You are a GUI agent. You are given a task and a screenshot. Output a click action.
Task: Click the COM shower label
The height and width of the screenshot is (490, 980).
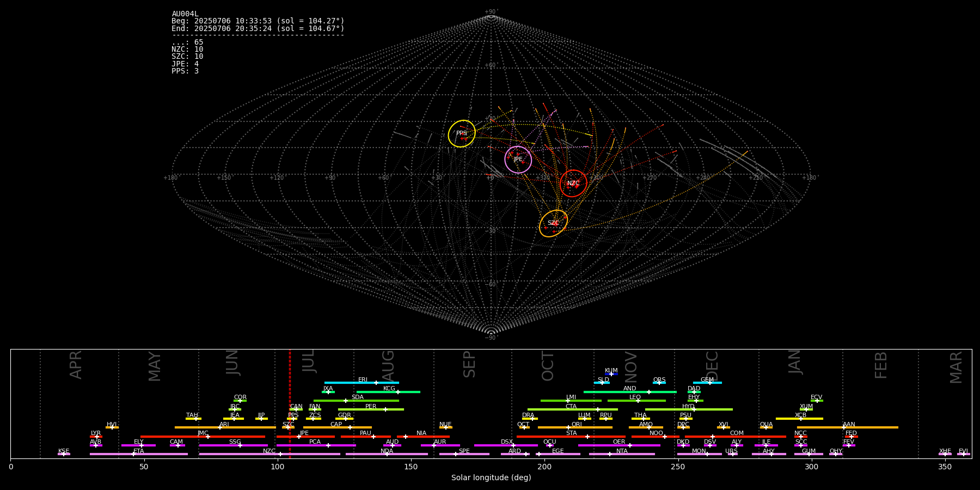pyautogui.click(x=737, y=433)
